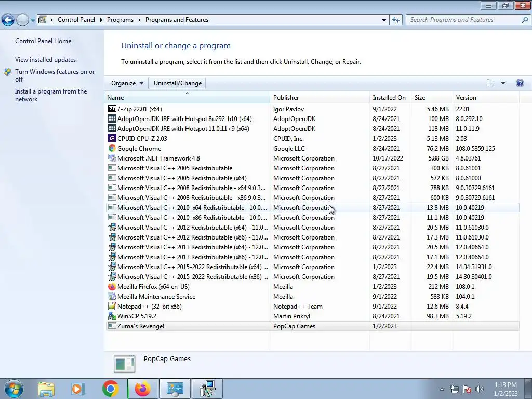Open the address bar history dropdown
532x399 pixels.
(384, 20)
